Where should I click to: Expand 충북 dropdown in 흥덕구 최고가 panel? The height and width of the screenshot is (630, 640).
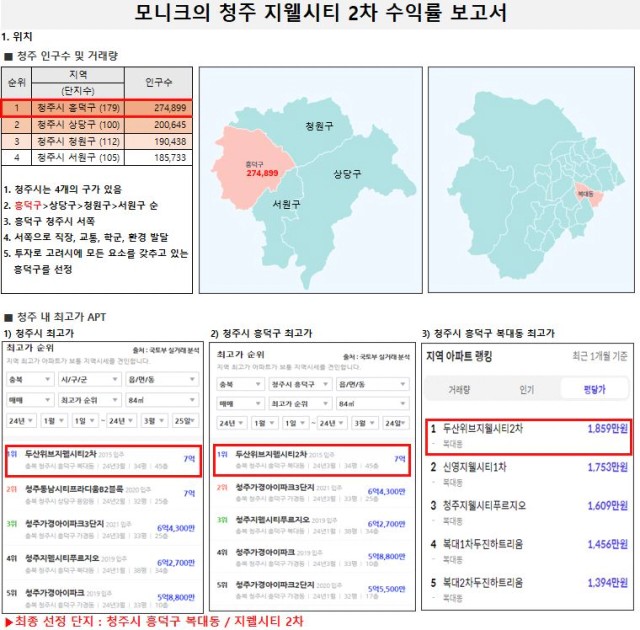(x=240, y=384)
